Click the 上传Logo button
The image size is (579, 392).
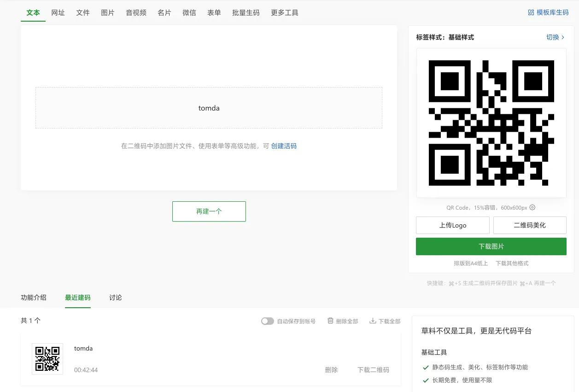coord(453,225)
